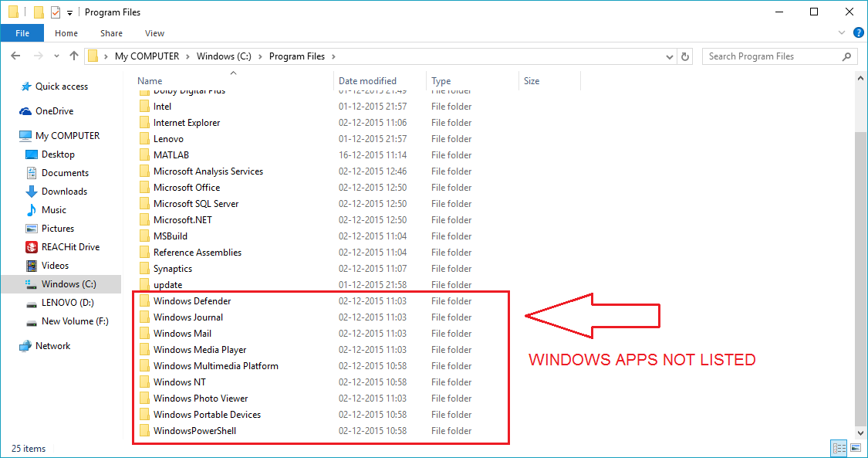The height and width of the screenshot is (458, 868).
Task: Expand the Quick Access Toolbar customization menu
Action: [x=69, y=12]
